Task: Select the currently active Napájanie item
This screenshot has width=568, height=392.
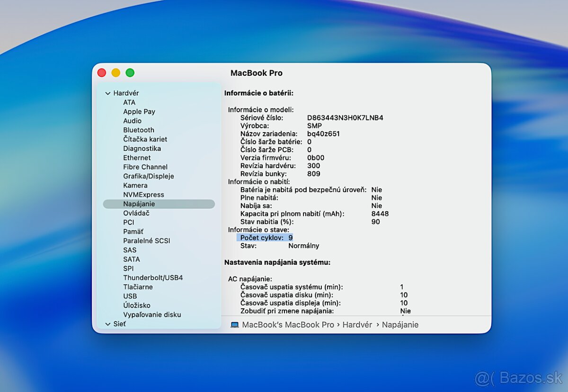Action: click(139, 204)
